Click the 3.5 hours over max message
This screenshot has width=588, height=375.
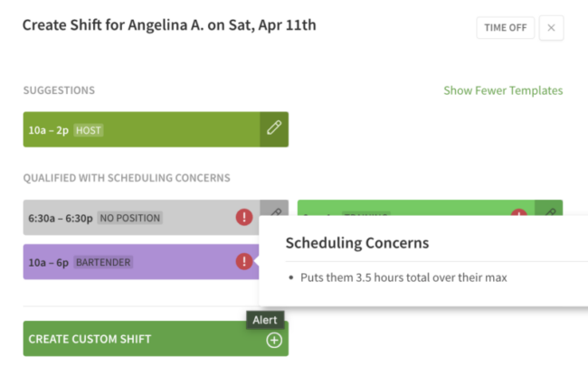403,277
